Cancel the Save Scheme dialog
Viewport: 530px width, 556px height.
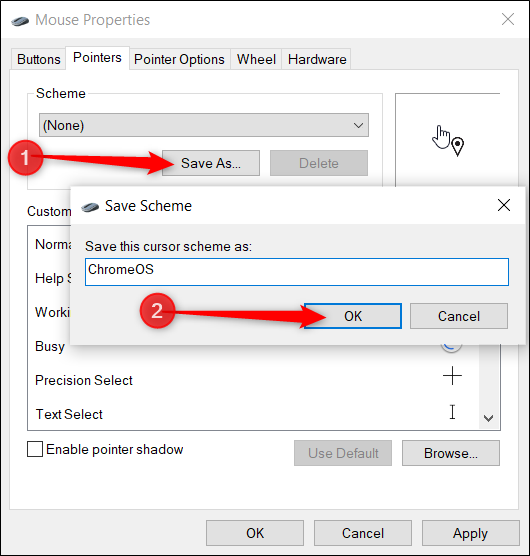click(x=459, y=316)
